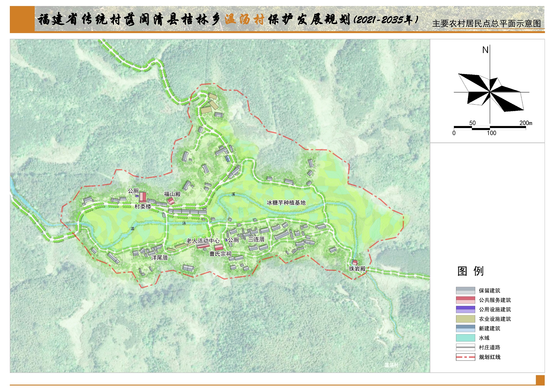
Task: Click the 村庄道路 legend line symbol
Action: coord(465,347)
